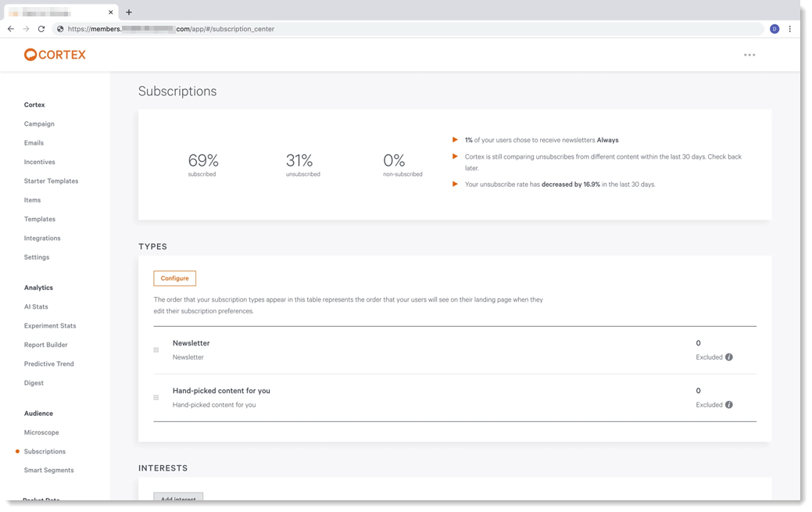Click the unsubscribe rate decreased by 16.9% insight
Viewport: 812px width, 512px height.
(x=560, y=184)
